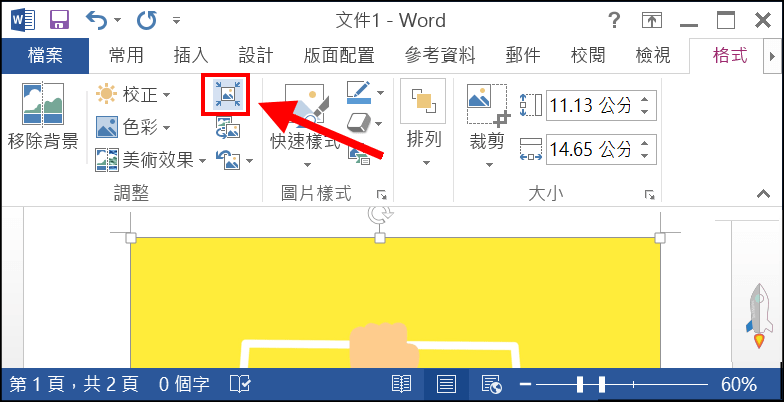Collapse the ribbon with chevron
Screen dimensions: 784x402
point(763,194)
